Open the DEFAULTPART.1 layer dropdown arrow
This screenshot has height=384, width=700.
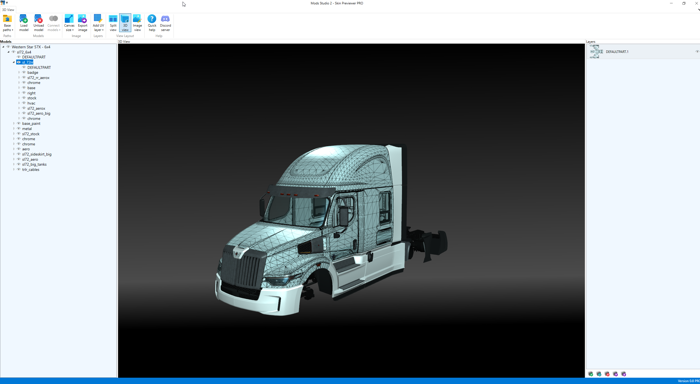[x=697, y=52]
